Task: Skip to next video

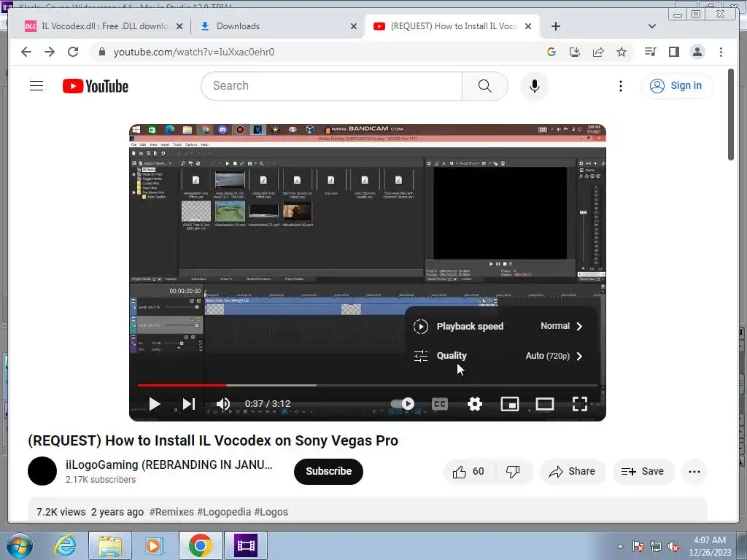Action: (x=189, y=404)
